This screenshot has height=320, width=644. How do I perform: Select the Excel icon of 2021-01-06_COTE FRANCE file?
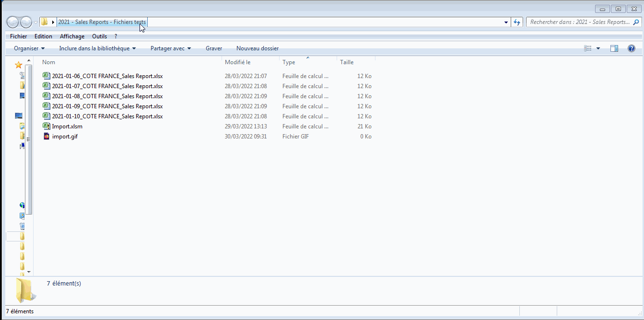(47, 76)
